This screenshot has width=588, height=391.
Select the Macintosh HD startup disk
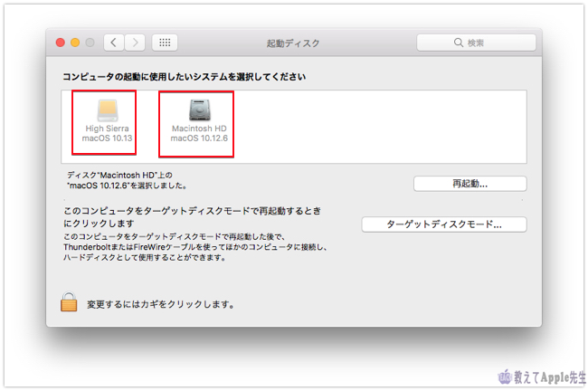click(199, 121)
